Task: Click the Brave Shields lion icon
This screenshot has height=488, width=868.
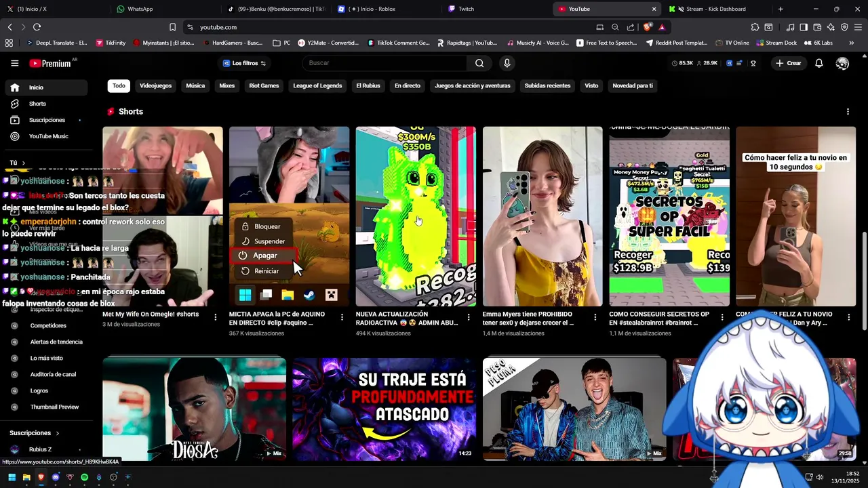Action: coord(648,27)
